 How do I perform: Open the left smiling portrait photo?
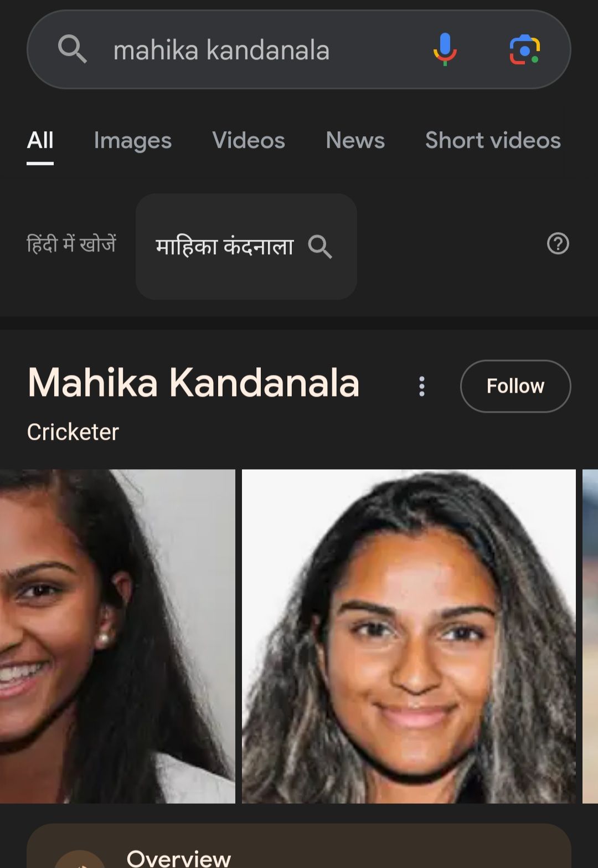tap(117, 636)
